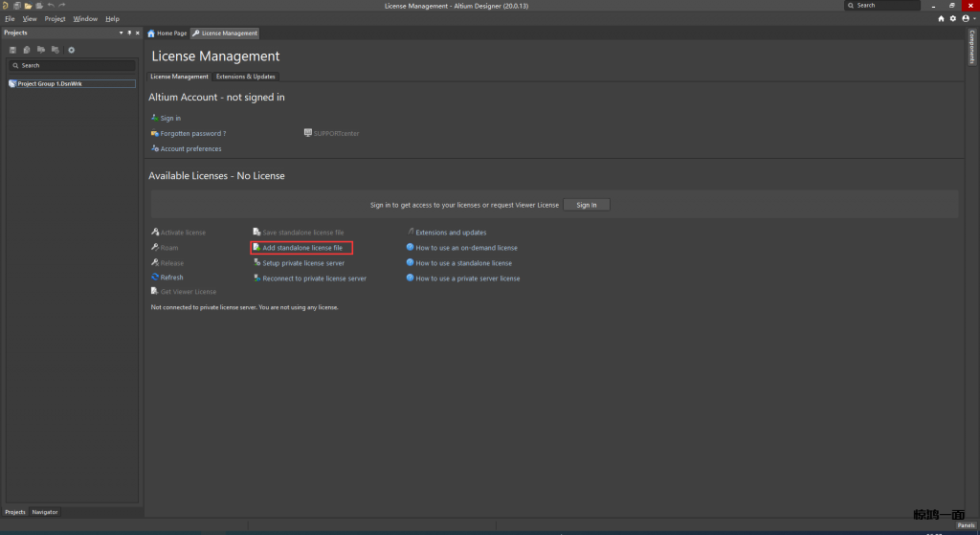
Task: Click the save icon in Projects panel toolbar
Action: (x=12, y=50)
